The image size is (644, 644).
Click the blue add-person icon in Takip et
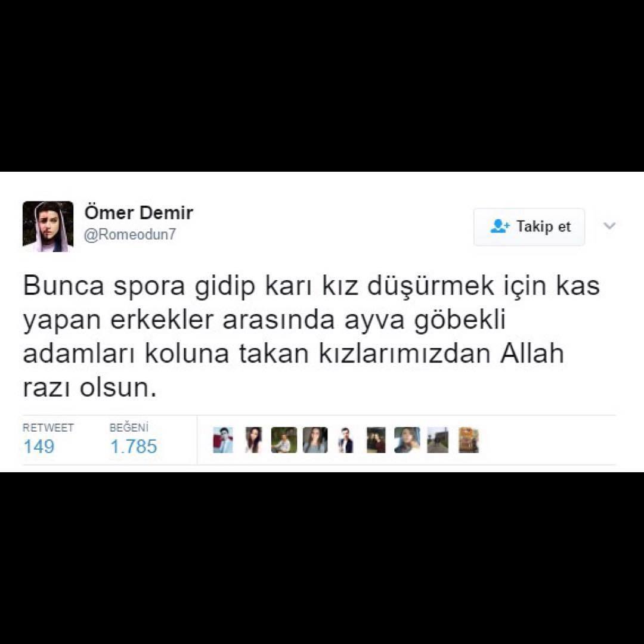500,227
